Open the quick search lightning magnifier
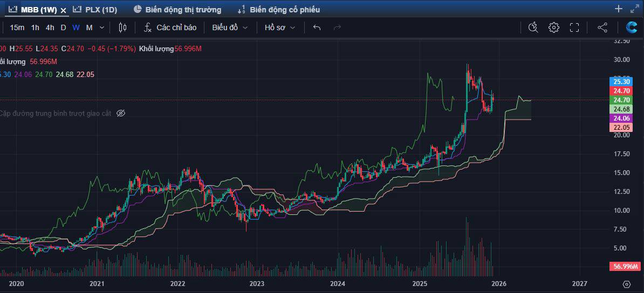Screen dimensions: 644x293 533,27
